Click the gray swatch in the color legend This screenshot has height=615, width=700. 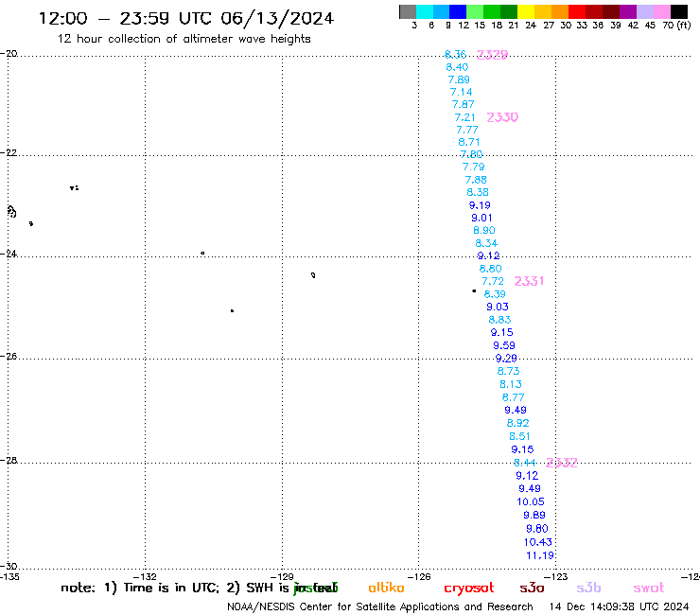pyautogui.click(x=408, y=12)
